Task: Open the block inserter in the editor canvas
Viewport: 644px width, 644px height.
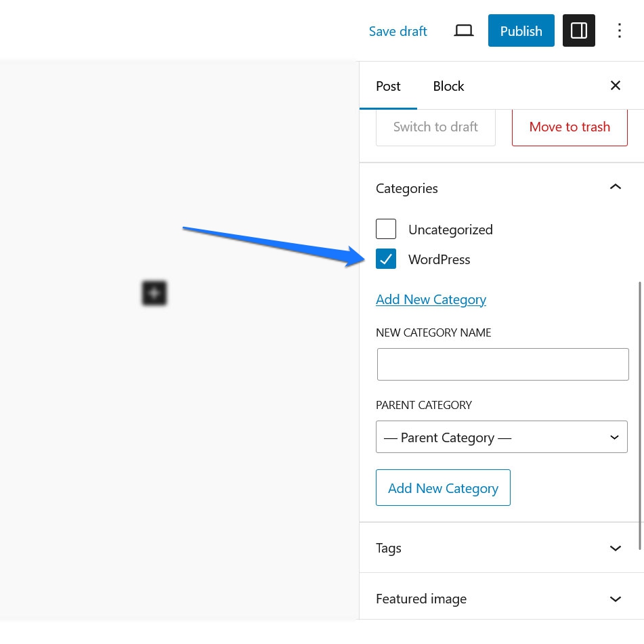Action: tap(154, 293)
